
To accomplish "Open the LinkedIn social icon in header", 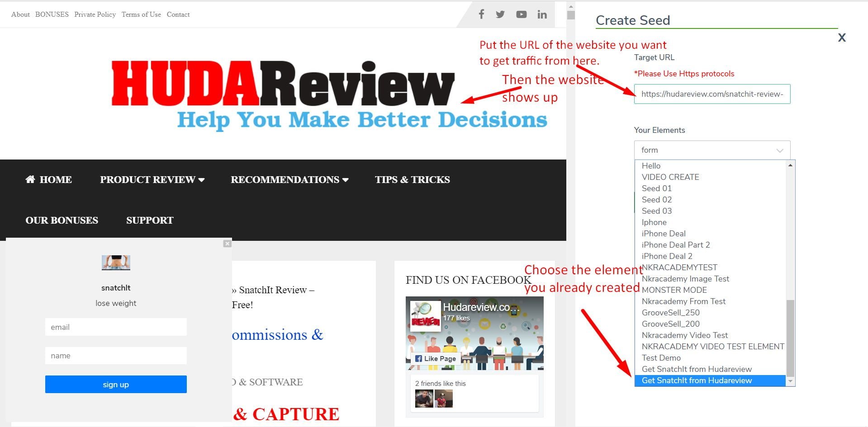I will pos(542,14).
